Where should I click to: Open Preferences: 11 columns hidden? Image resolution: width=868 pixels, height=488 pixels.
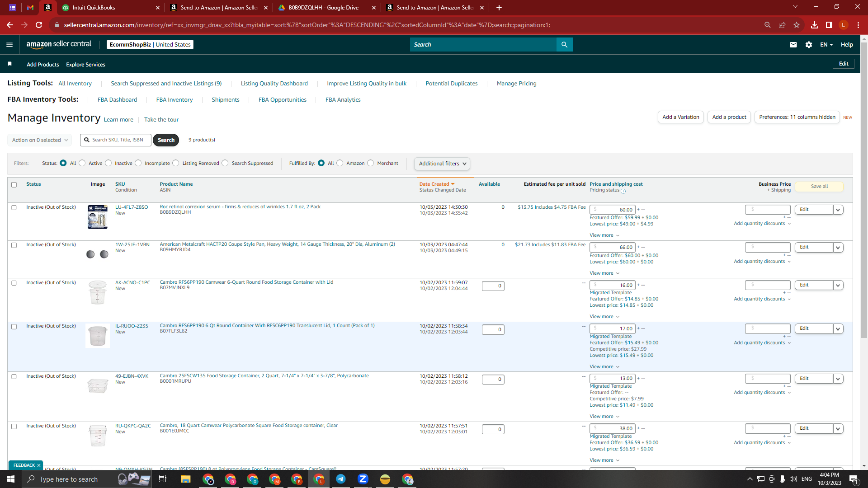coord(797,117)
